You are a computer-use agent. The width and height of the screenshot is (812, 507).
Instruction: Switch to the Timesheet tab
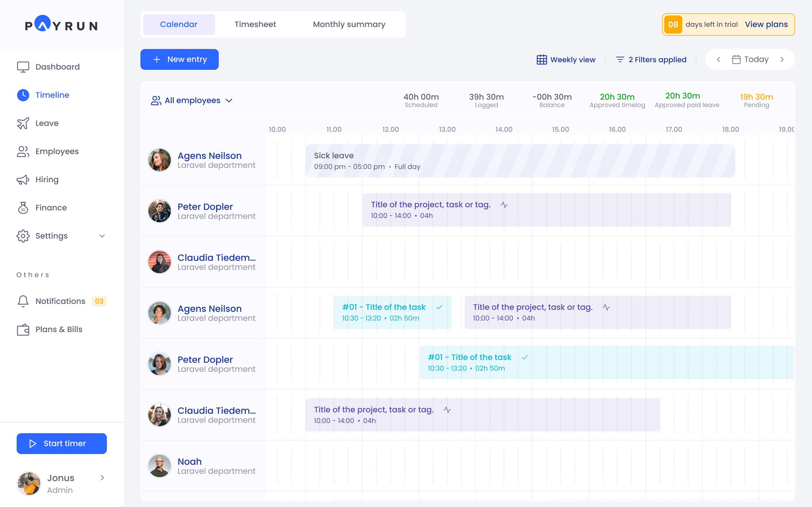pyautogui.click(x=255, y=25)
